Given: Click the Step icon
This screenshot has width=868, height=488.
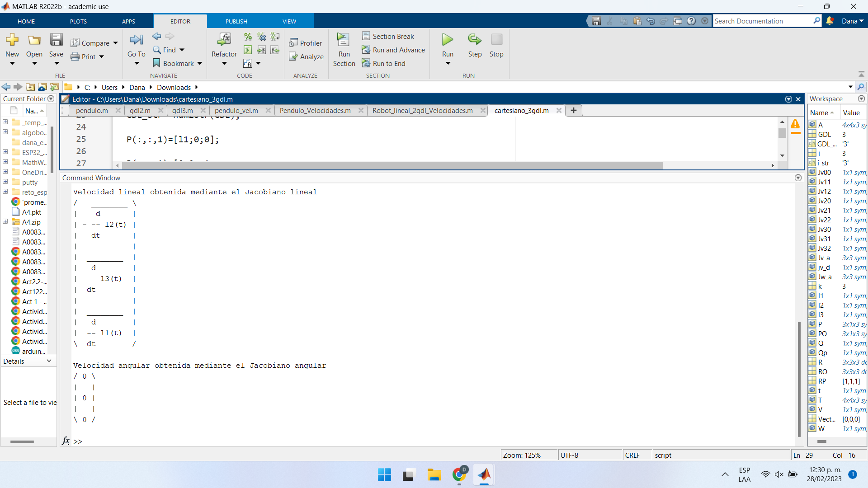Looking at the screenshot, I should pyautogui.click(x=475, y=40).
